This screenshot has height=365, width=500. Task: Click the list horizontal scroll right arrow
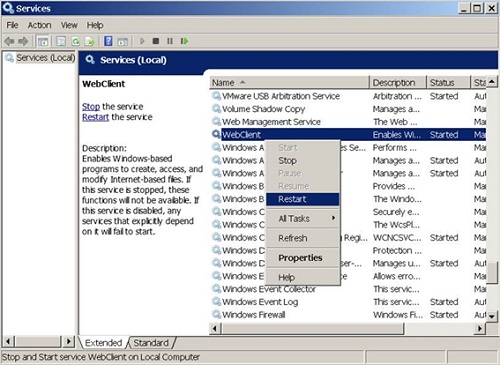(480, 329)
